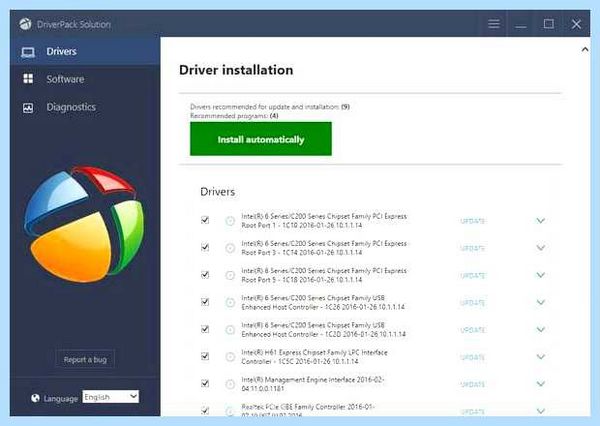Image resolution: width=600 pixels, height=426 pixels.
Task: Collapse the Driver installation panel with top chevron
Action: tap(585, 49)
